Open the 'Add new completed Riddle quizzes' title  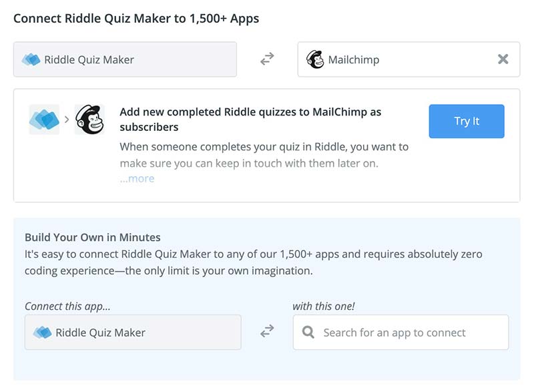coord(250,119)
